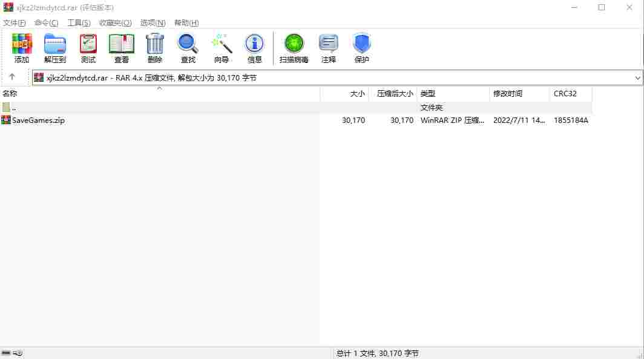Click the parent folder '..' icon

pyautogui.click(x=6, y=108)
